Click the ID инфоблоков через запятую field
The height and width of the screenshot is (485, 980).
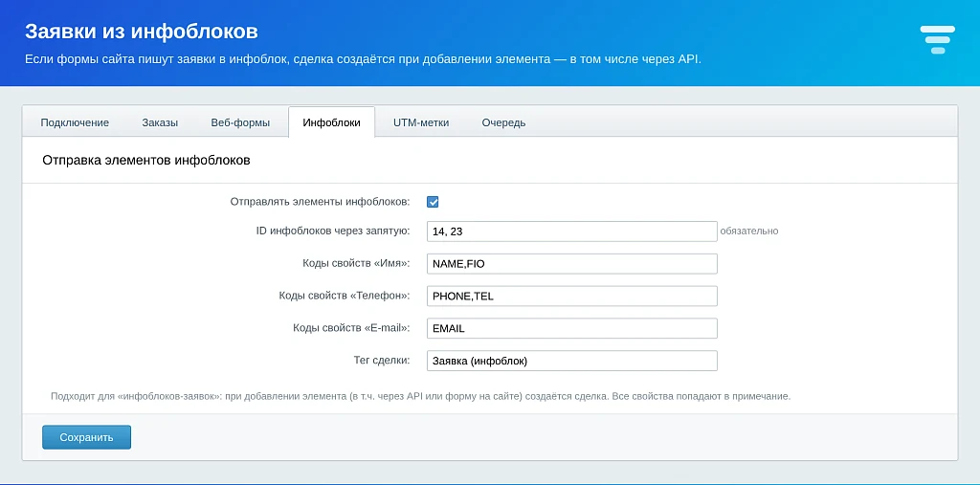(572, 231)
